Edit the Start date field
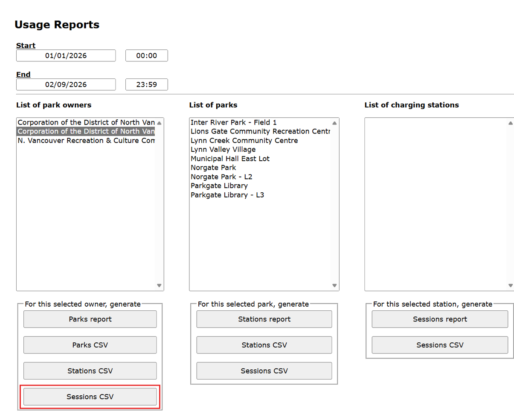 tap(66, 55)
